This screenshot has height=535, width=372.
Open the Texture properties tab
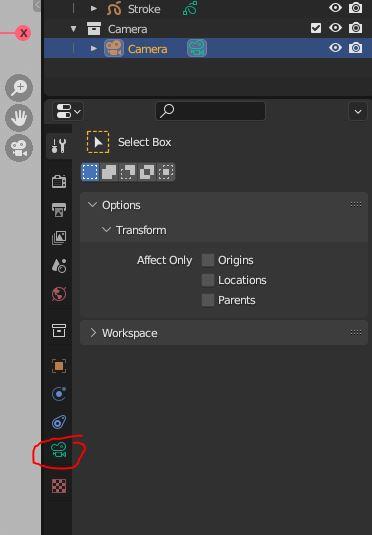tap(59, 486)
